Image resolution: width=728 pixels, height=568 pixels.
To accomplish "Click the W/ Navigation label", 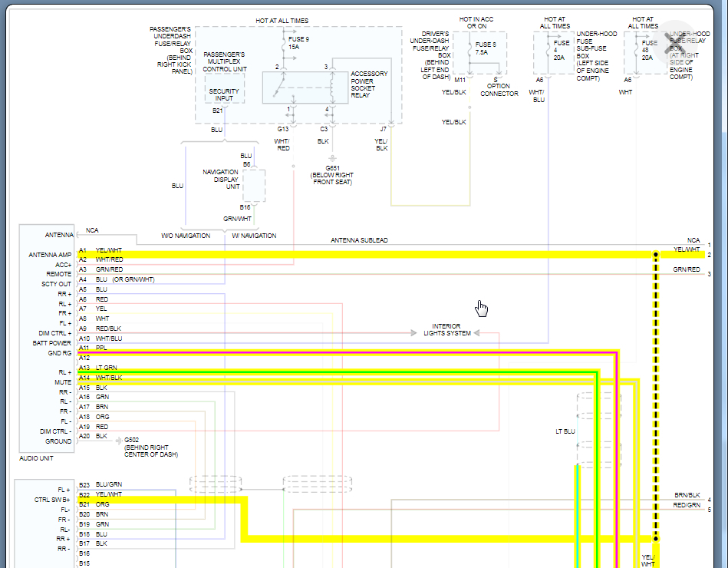I will tap(254, 236).
